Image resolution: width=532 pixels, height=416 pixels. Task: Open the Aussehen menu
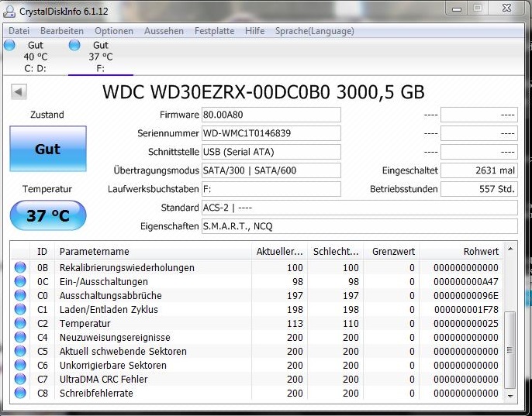164,31
